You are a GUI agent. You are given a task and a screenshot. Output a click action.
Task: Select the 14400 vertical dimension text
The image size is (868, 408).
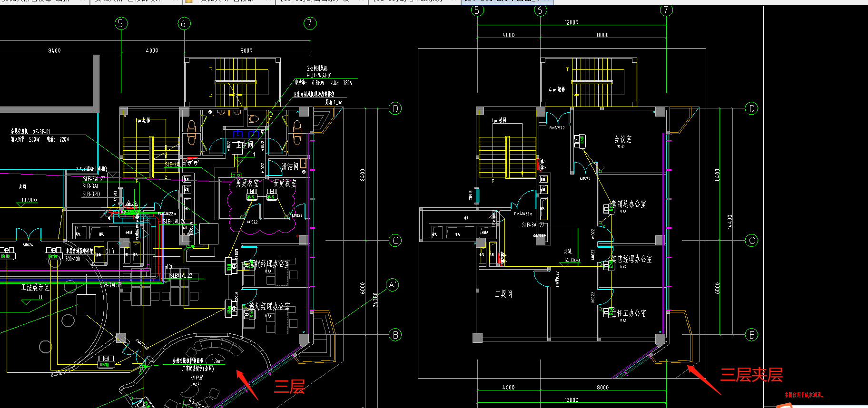pyautogui.click(x=730, y=222)
